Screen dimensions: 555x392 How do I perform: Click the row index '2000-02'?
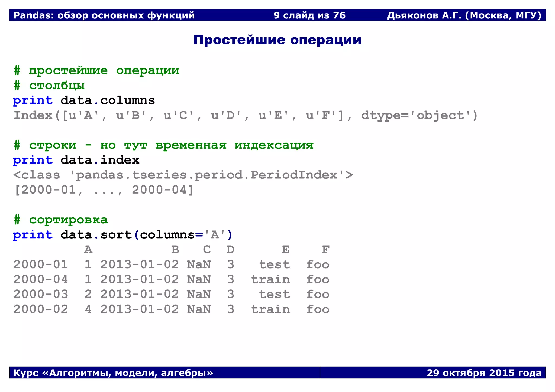[x=41, y=309]
